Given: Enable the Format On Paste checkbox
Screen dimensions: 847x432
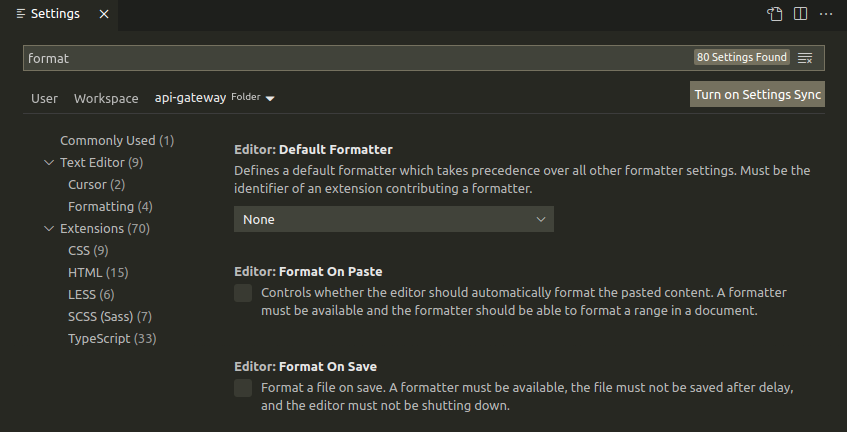Looking at the screenshot, I should 243,293.
